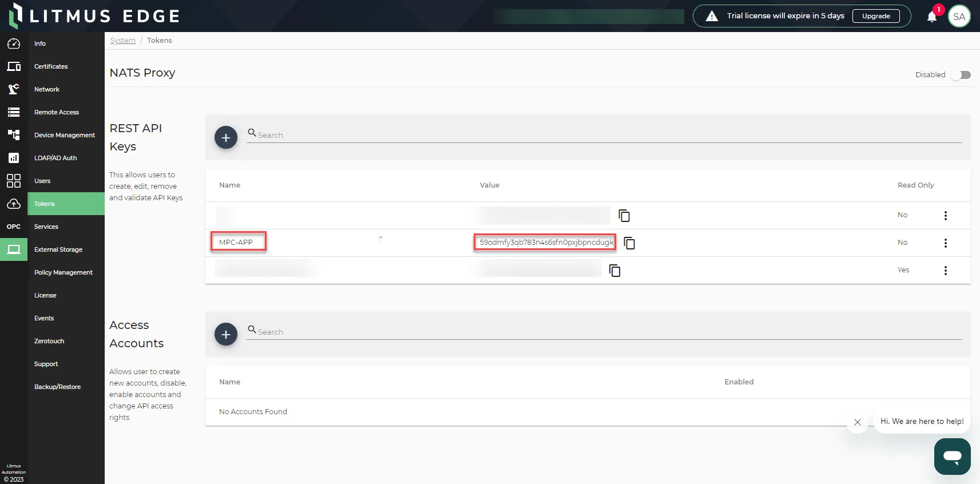Select the MPC-APP key name
The height and width of the screenshot is (484, 980).
[236, 243]
